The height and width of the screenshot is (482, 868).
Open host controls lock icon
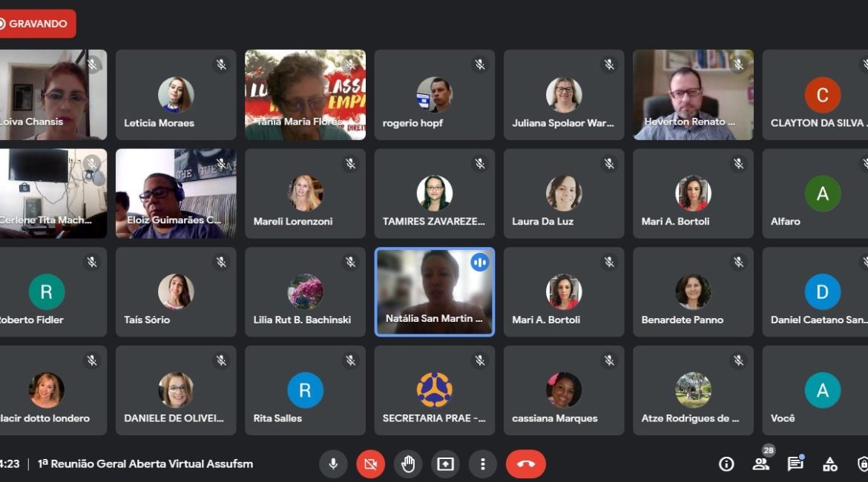(x=863, y=464)
